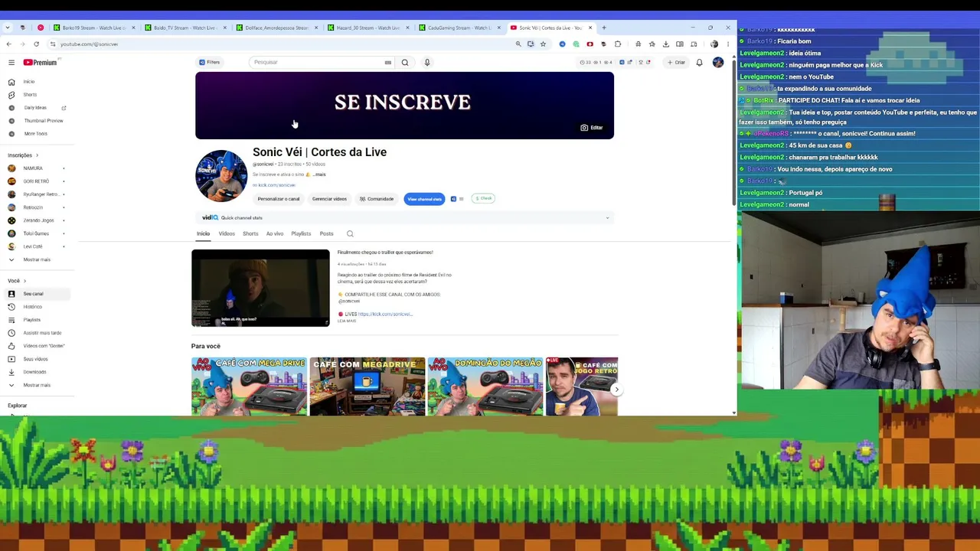Open a new browser tab

pyautogui.click(x=604, y=28)
